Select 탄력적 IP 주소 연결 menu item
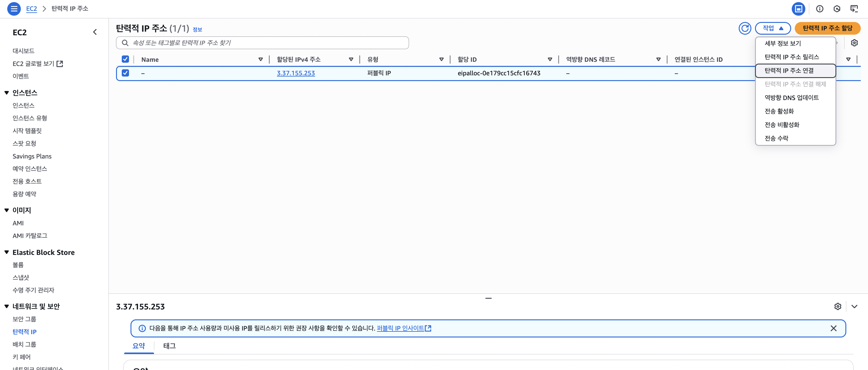This screenshot has height=370, width=868. click(789, 71)
